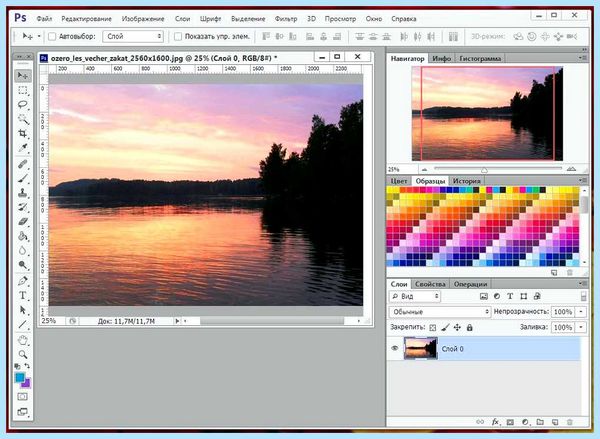
Task: Open the Редактирование menu
Action: pos(86,19)
